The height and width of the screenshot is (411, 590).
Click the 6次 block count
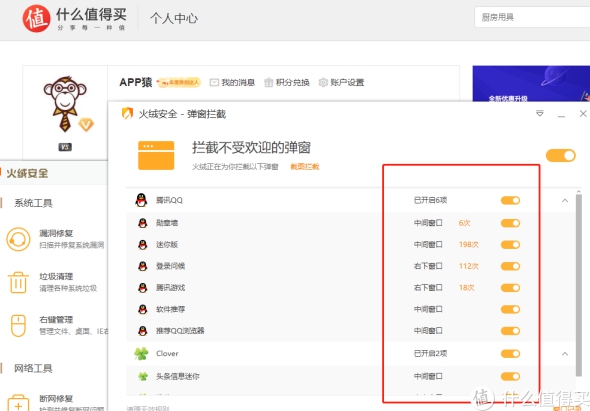(x=464, y=223)
